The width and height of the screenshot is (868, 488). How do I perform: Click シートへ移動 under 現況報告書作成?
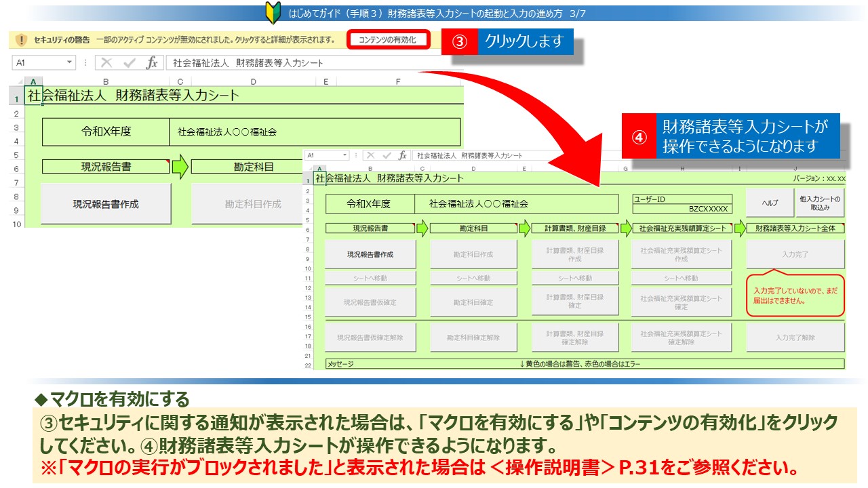(x=370, y=278)
